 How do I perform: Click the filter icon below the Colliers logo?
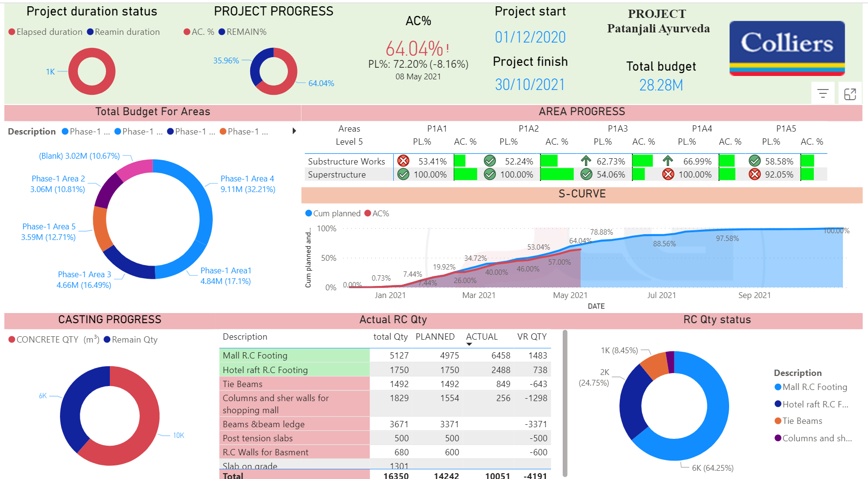(x=823, y=94)
